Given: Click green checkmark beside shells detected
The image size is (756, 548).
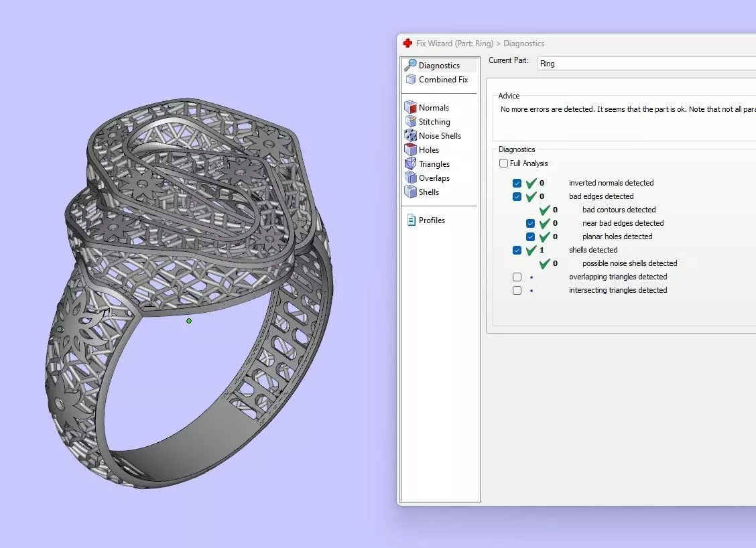Looking at the screenshot, I should click(x=531, y=250).
